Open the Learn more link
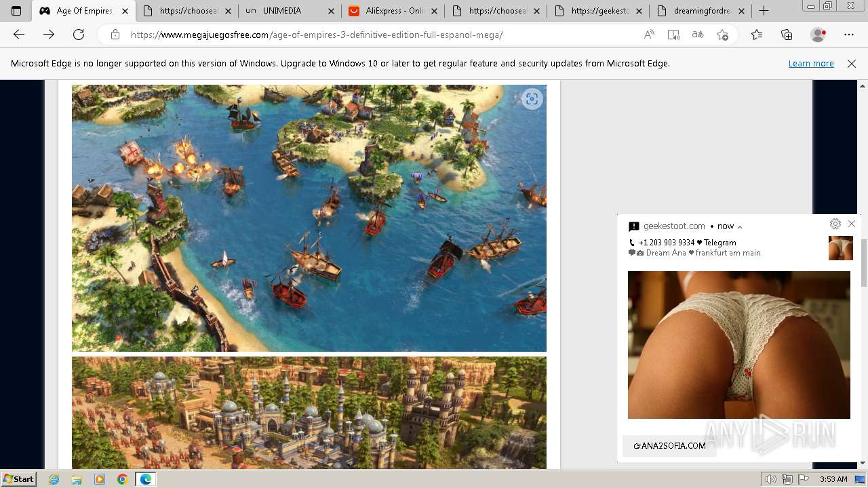Viewport: 868px width, 488px height. [x=811, y=64]
